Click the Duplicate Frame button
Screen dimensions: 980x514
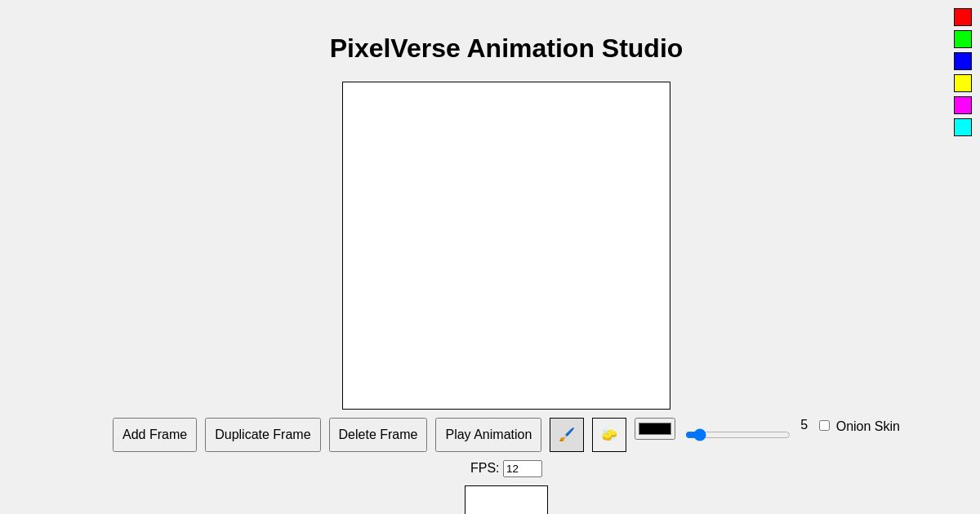(x=263, y=435)
